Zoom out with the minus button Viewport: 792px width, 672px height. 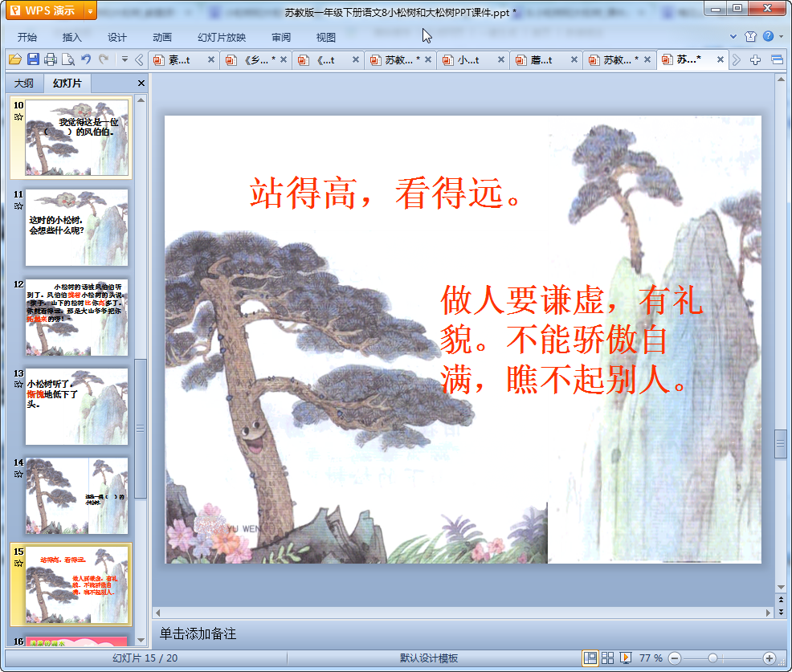(674, 658)
